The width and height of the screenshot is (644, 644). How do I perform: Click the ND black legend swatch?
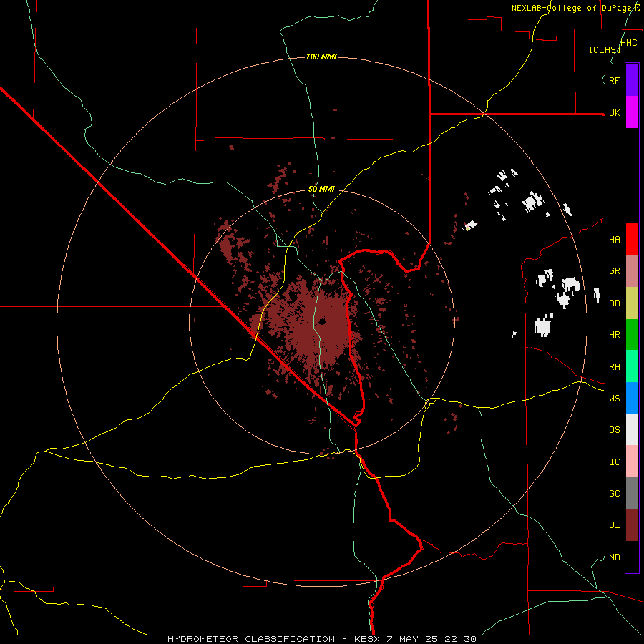(x=632, y=557)
